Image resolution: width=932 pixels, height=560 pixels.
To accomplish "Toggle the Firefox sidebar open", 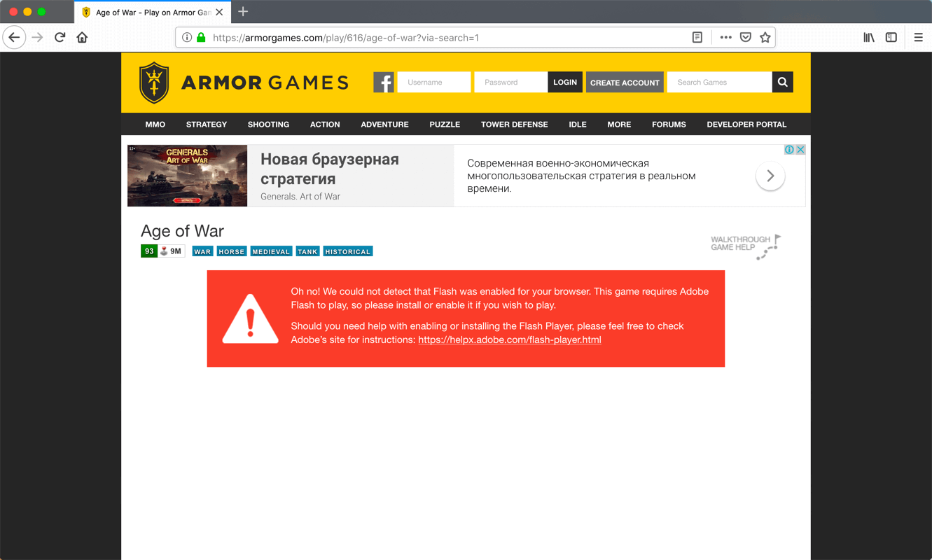I will tap(891, 37).
